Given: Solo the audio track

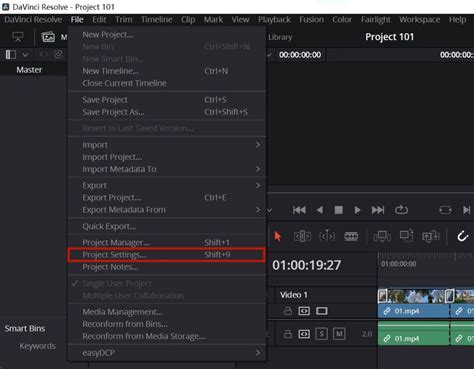Looking at the screenshot, I should pos(321,334).
